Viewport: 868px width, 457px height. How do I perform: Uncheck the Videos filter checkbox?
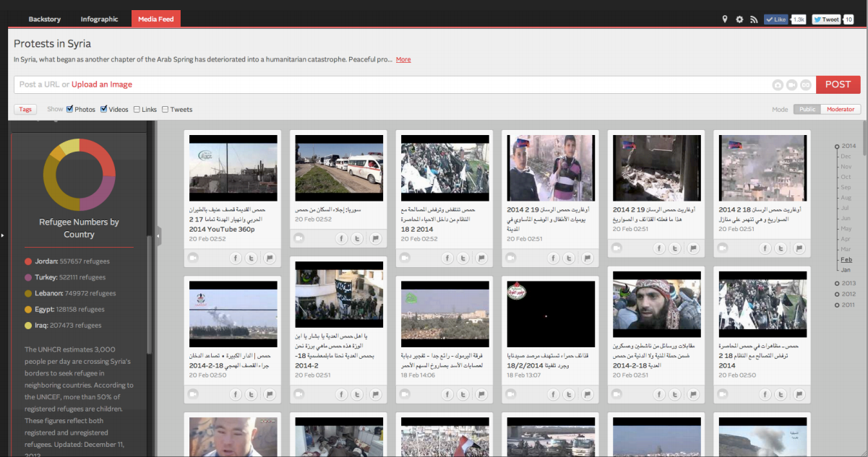click(x=104, y=109)
